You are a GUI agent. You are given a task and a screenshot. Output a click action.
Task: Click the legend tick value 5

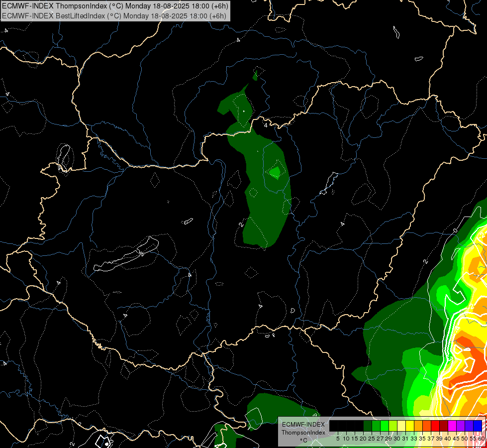338,439
